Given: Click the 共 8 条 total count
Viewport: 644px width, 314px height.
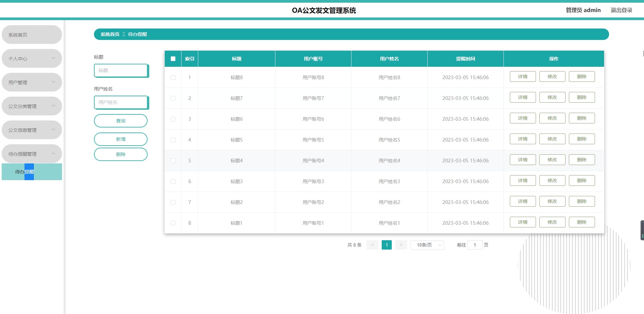Looking at the screenshot, I should (x=355, y=245).
